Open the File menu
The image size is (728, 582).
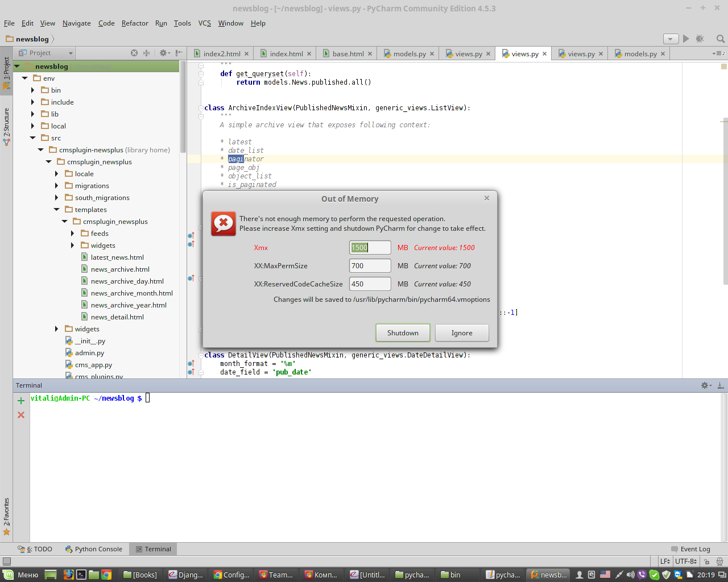pyautogui.click(x=9, y=23)
